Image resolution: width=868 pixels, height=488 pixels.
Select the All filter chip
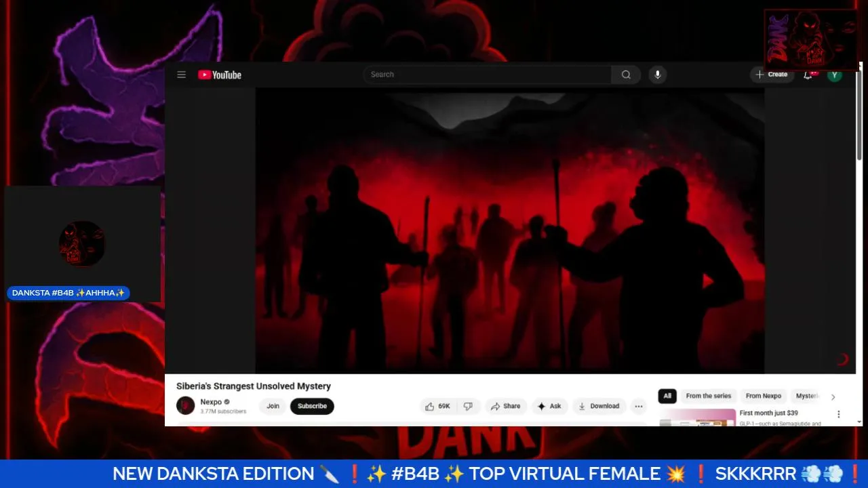667,396
